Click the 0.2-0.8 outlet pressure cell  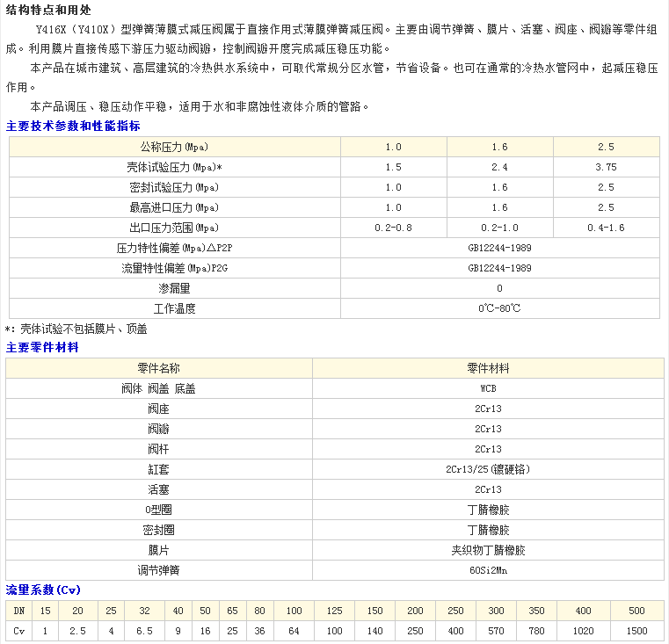tap(393, 228)
